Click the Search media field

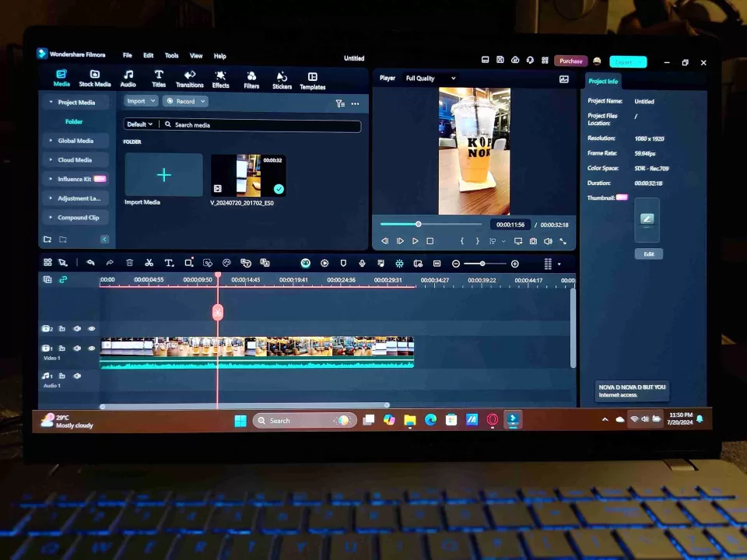[261, 125]
